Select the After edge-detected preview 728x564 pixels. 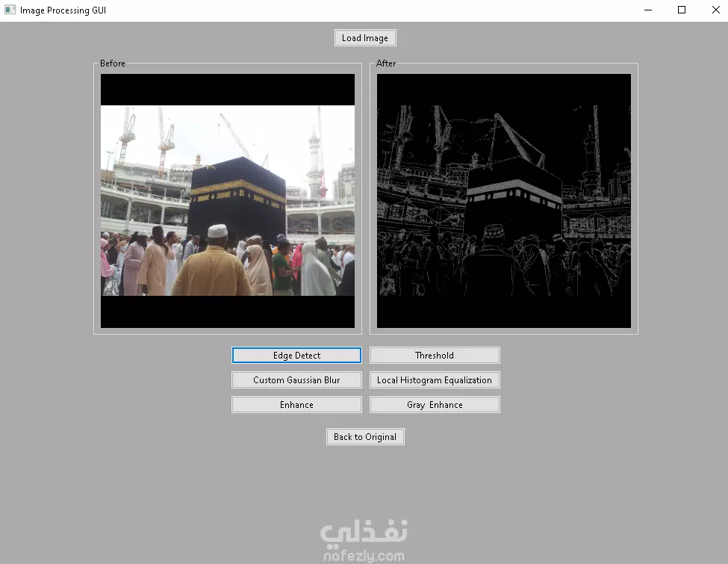pos(504,201)
